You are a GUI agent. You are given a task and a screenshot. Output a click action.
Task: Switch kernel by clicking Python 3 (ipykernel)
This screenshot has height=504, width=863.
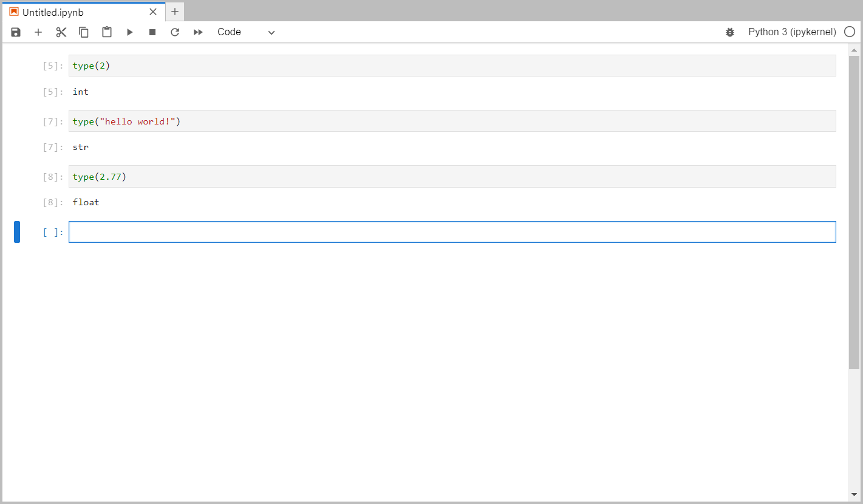click(x=792, y=32)
